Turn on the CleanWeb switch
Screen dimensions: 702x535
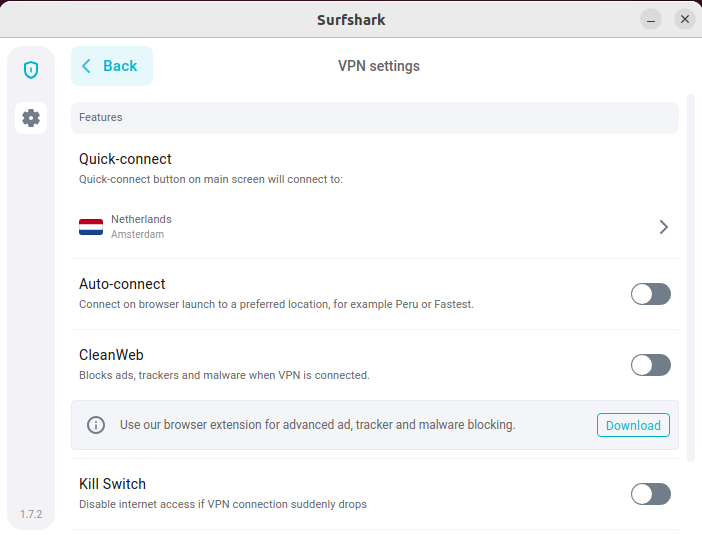point(651,365)
